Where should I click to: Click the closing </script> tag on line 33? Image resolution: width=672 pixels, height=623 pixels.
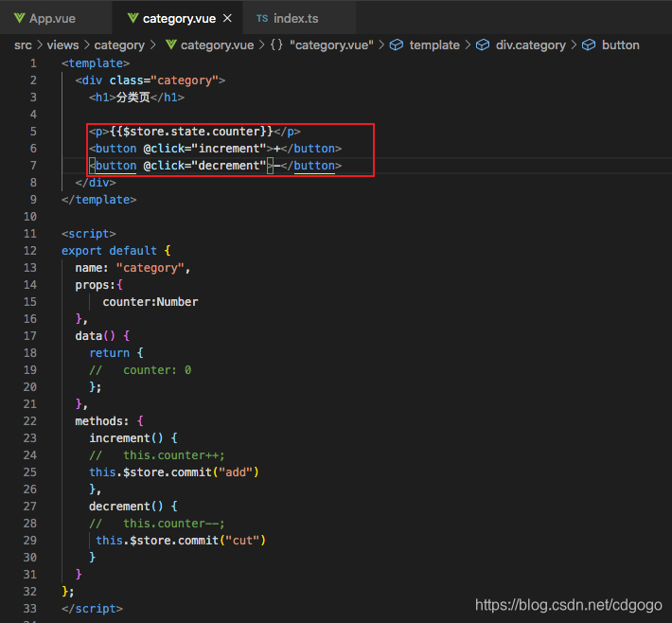92,609
